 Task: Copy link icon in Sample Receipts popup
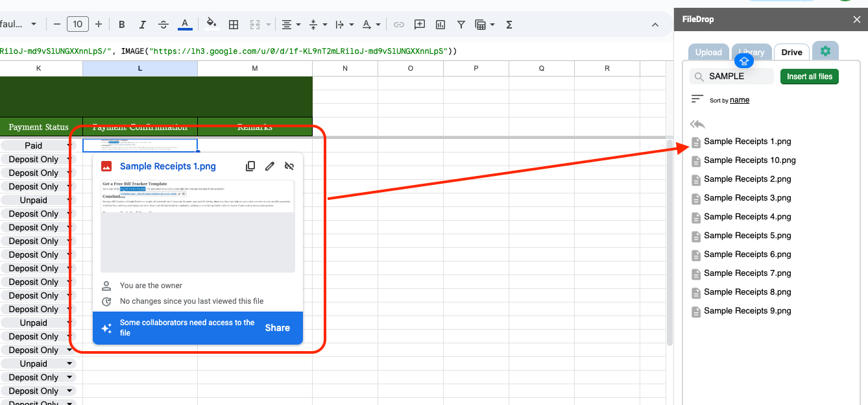[250, 166]
